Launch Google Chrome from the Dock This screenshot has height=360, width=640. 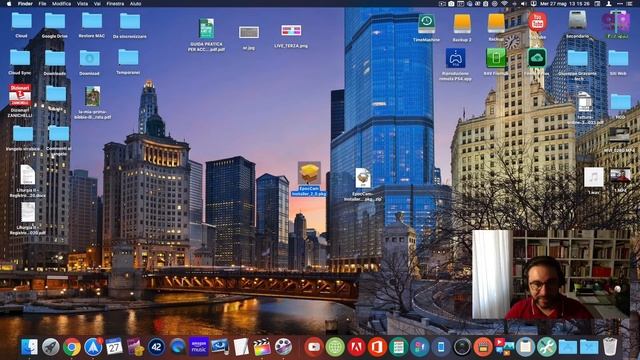pyautogui.click(x=72, y=347)
